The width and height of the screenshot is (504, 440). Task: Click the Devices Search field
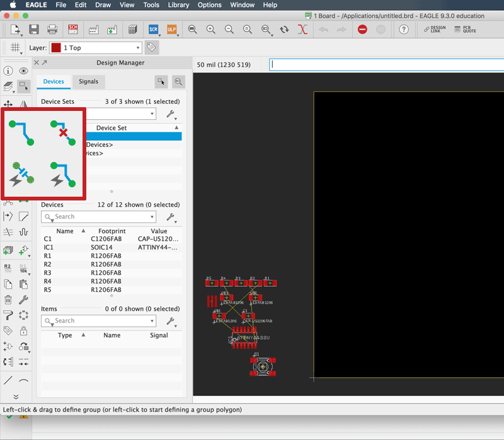[99, 217]
